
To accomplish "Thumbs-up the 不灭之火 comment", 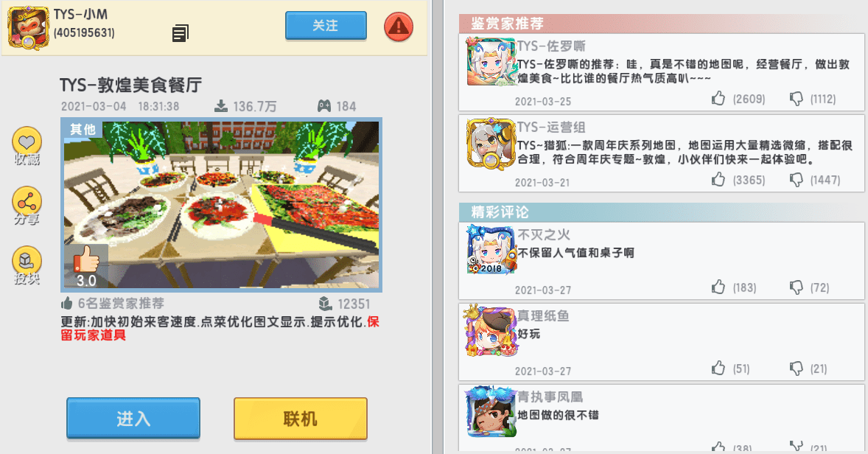I will (718, 287).
